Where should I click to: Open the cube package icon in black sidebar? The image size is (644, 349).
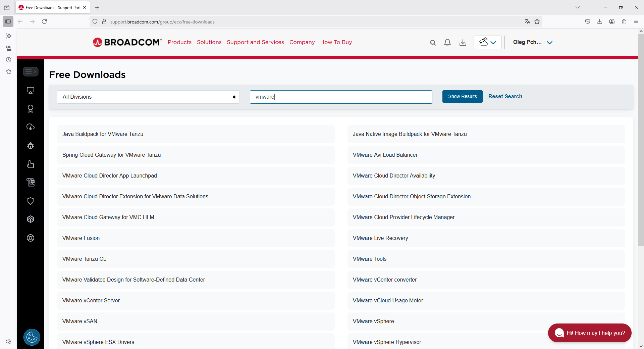pyautogui.click(x=31, y=219)
